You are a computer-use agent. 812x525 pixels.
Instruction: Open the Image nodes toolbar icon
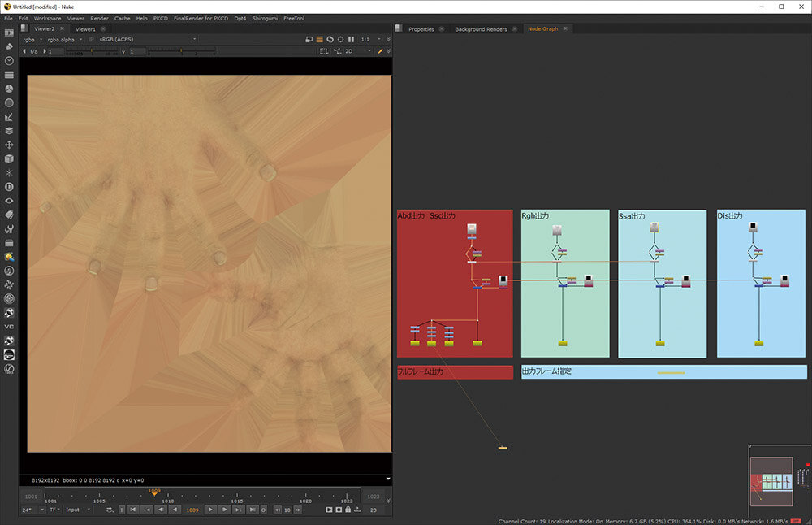(x=9, y=33)
